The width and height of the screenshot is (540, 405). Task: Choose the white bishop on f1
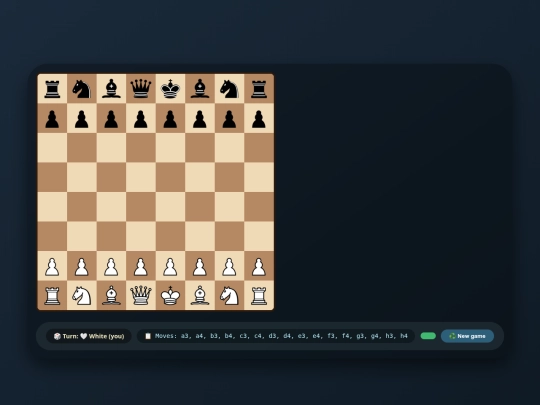click(x=200, y=295)
